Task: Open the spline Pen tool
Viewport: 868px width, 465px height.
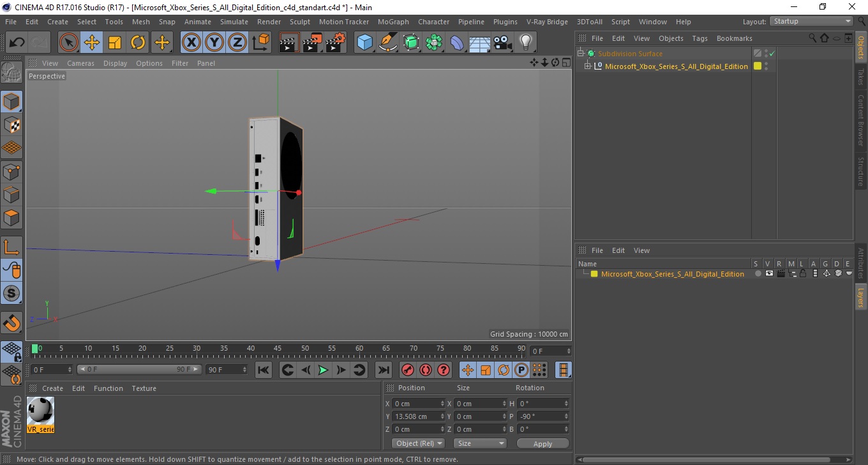Action: point(388,43)
